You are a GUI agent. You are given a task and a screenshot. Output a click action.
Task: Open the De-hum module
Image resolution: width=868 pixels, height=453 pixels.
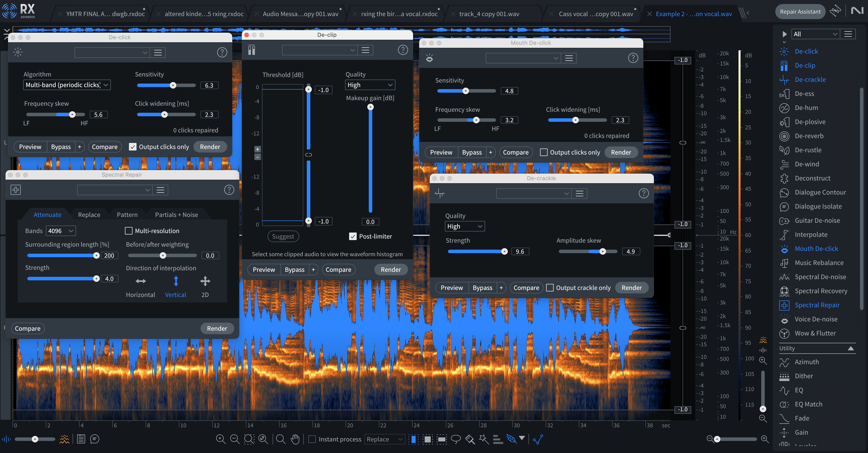coord(806,108)
